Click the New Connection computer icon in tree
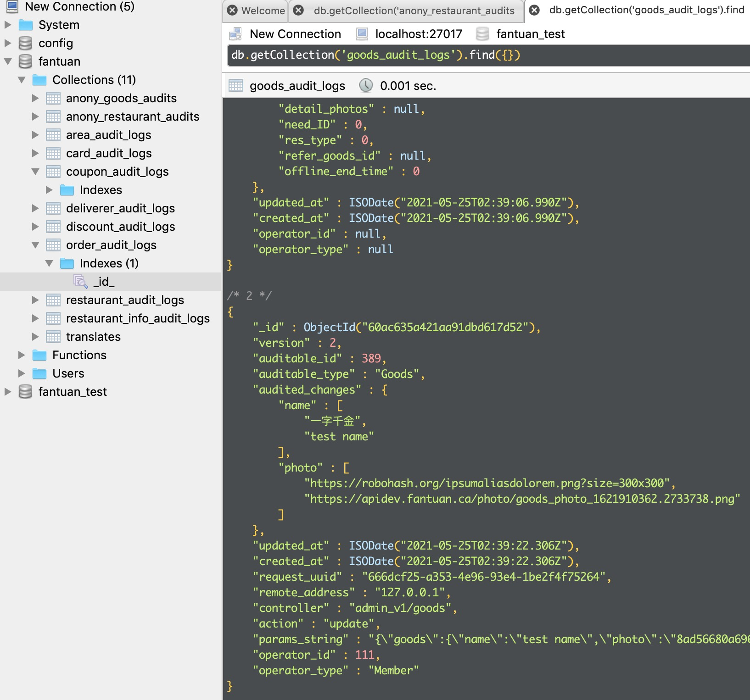 click(x=12, y=6)
